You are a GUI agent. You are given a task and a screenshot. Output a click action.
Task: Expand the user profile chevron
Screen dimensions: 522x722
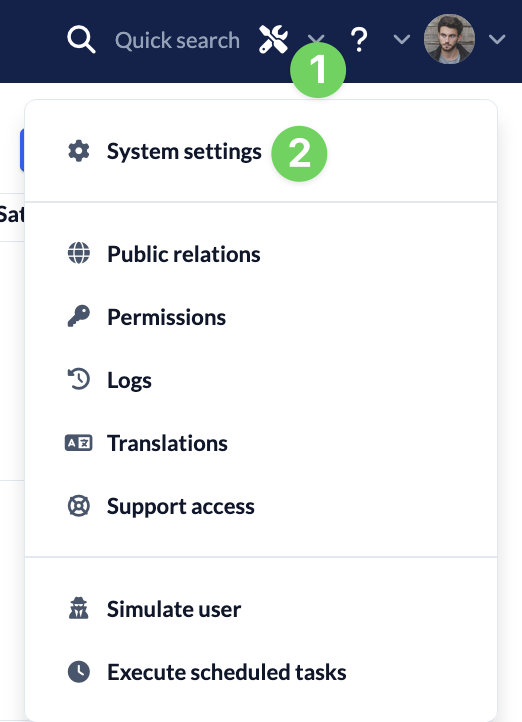[497, 40]
